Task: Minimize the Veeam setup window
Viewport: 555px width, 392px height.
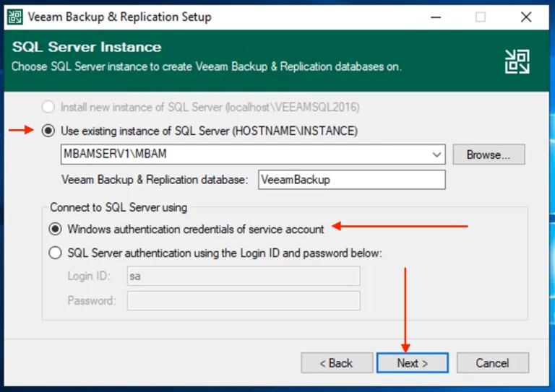Action: [x=436, y=17]
